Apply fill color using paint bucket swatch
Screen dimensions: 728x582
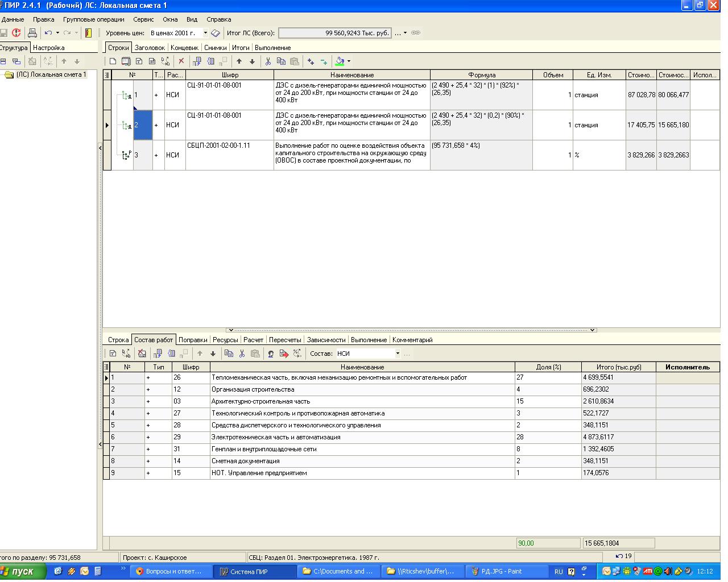340,61
